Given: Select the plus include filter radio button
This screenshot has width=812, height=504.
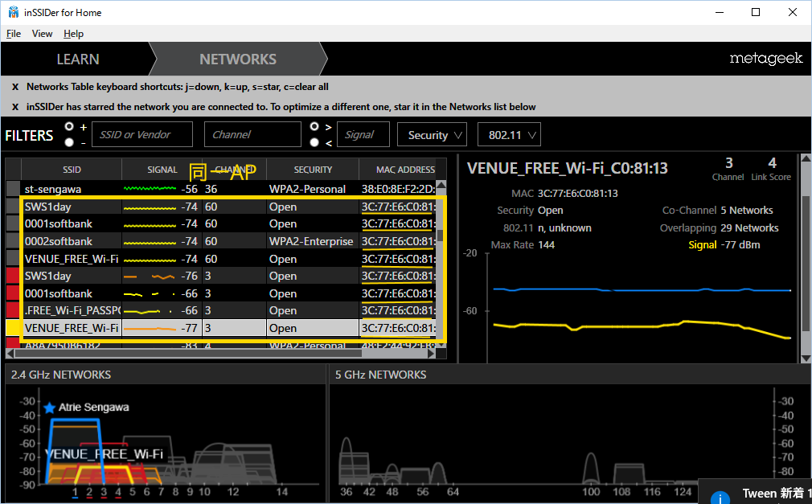Looking at the screenshot, I should click(x=69, y=126).
